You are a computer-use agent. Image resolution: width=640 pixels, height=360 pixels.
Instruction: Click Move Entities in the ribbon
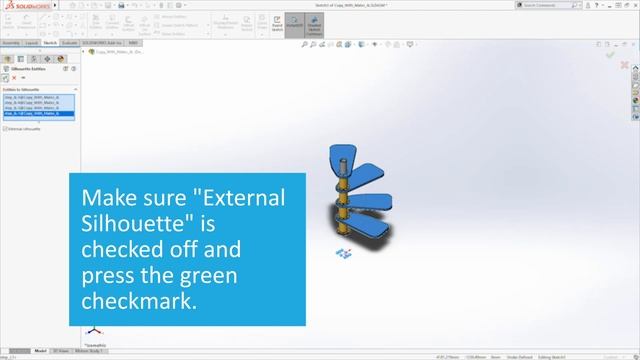point(170,34)
